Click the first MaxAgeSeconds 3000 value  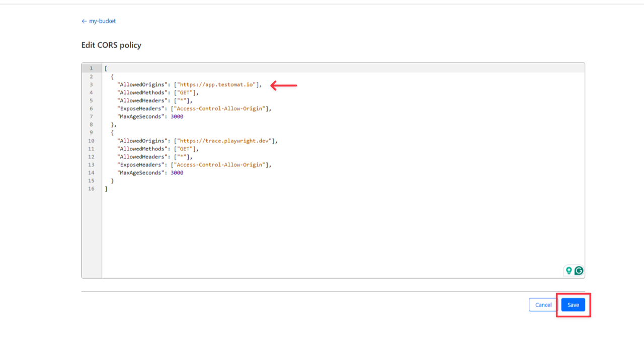pyautogui.click(x=177, y=117)
